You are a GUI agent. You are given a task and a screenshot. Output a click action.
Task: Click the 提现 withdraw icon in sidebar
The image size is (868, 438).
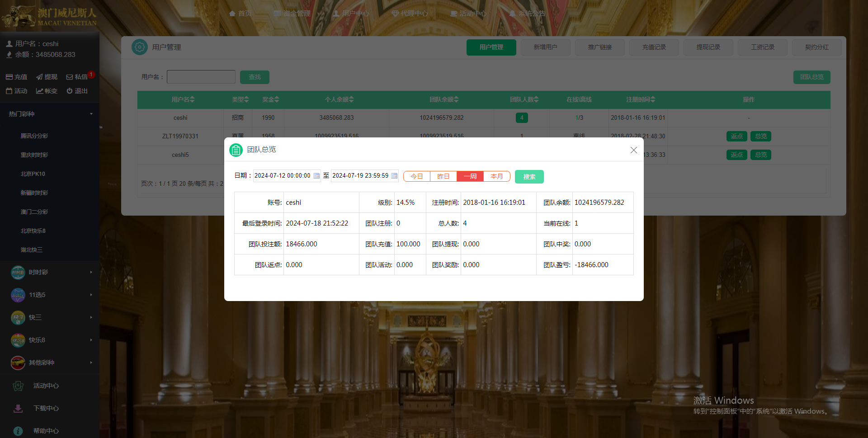click(40, 77)
